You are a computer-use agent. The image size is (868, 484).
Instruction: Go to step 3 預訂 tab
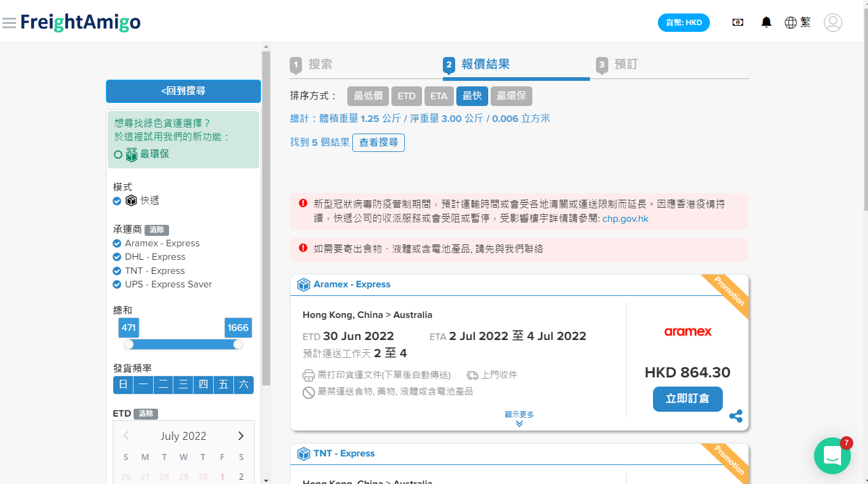[617, 64]
